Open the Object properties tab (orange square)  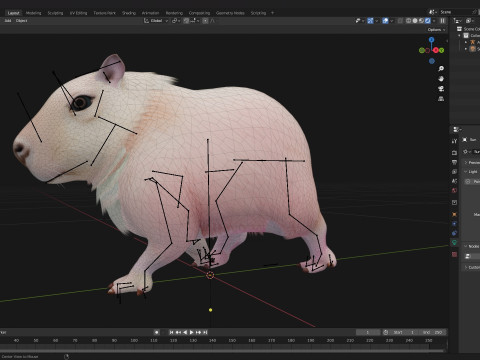[x=454, y=214]
